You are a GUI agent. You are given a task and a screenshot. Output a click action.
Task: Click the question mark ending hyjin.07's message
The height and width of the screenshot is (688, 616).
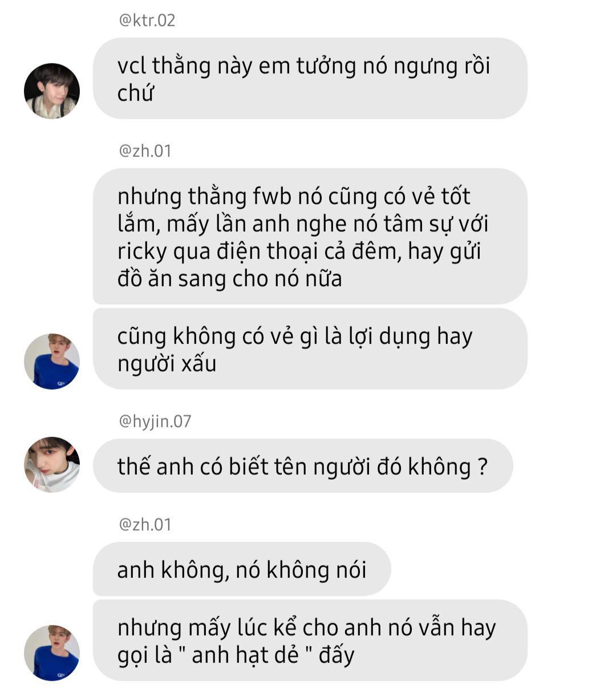(x=483, y=467)
